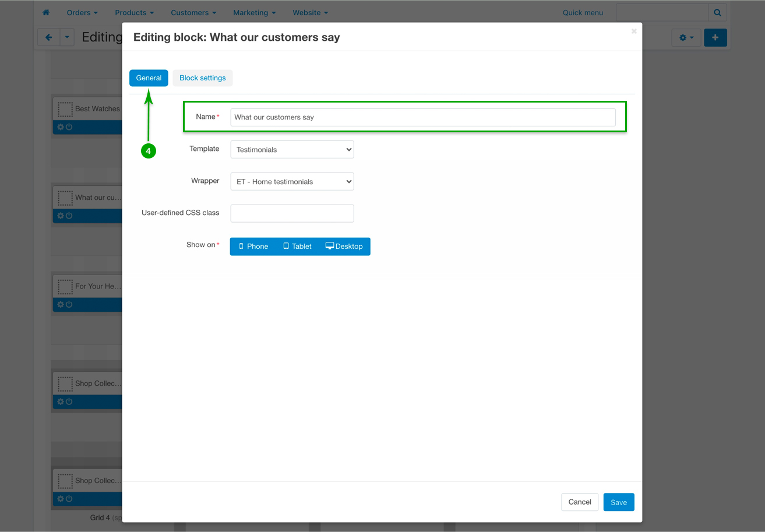Click the back arrow button
The height and width of the screenshot is (532, 765).
[48, 37]
